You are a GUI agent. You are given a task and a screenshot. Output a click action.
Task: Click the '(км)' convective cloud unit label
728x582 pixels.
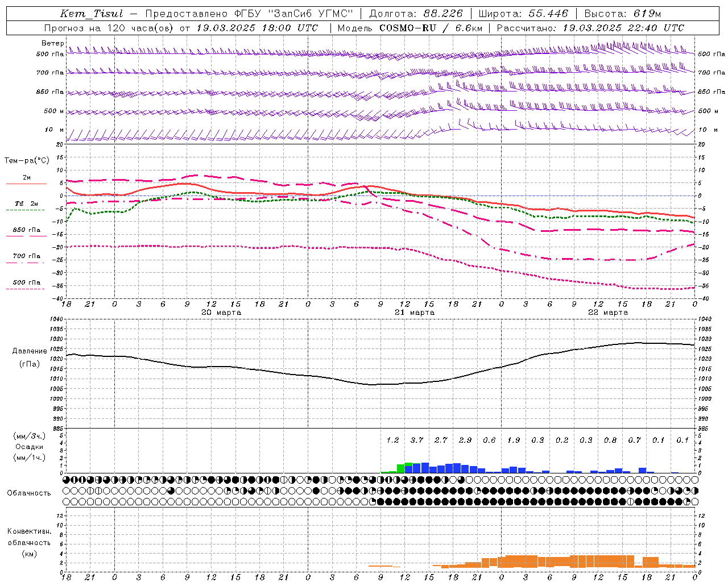click(29, 554)
